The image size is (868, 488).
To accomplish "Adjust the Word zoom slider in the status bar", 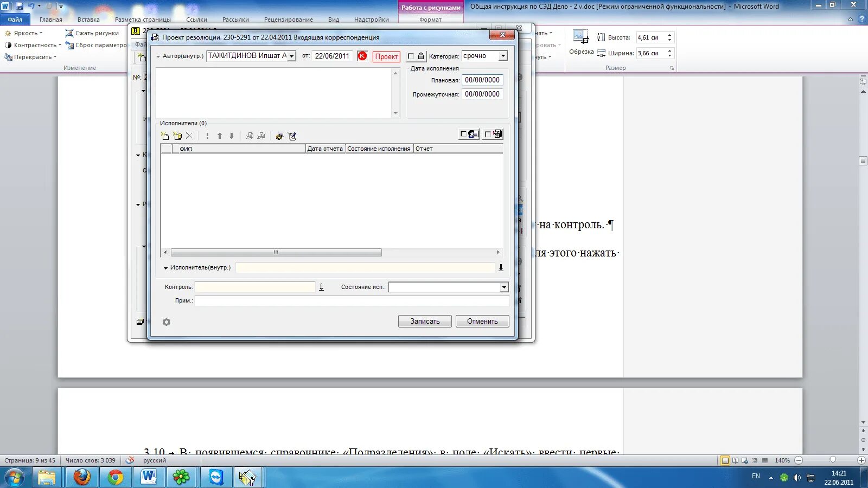I will coord(833,460).
